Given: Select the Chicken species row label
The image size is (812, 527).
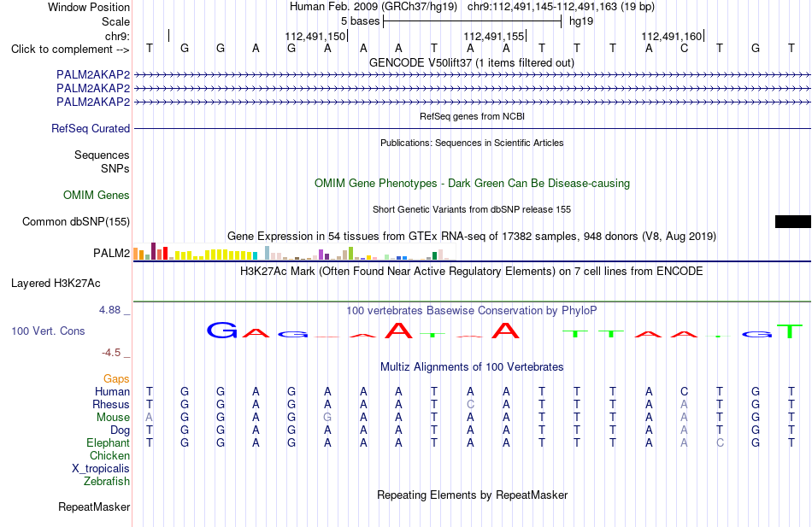Looking at the screenshot, I should pyautogui.click(x=109, y=455).
